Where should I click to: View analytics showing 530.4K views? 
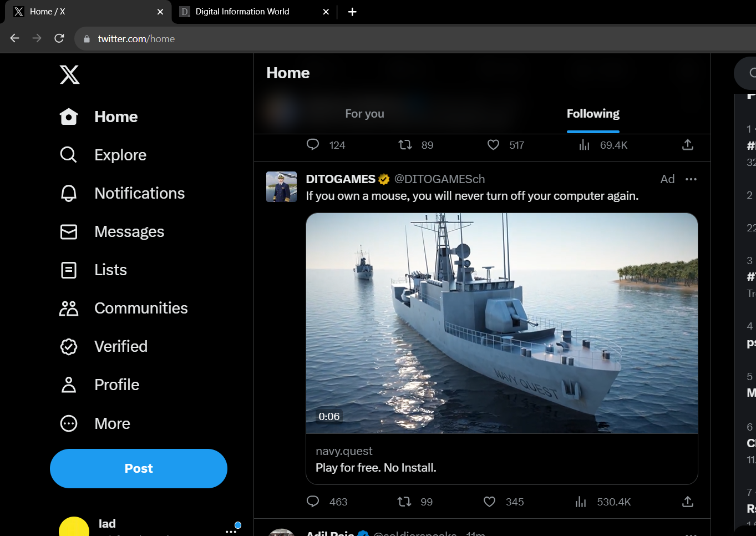(603, 502)
